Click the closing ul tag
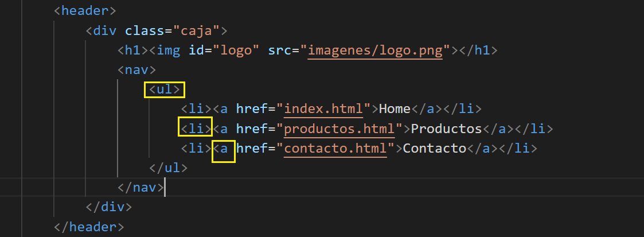Viewport: 644px width, 237px height. (168, 168)
